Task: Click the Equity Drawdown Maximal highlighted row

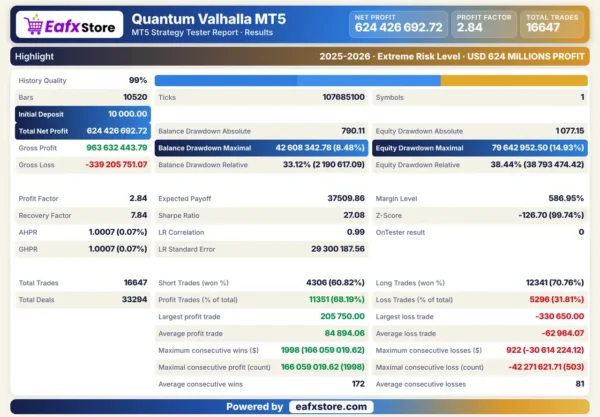Action: point(480,148)
